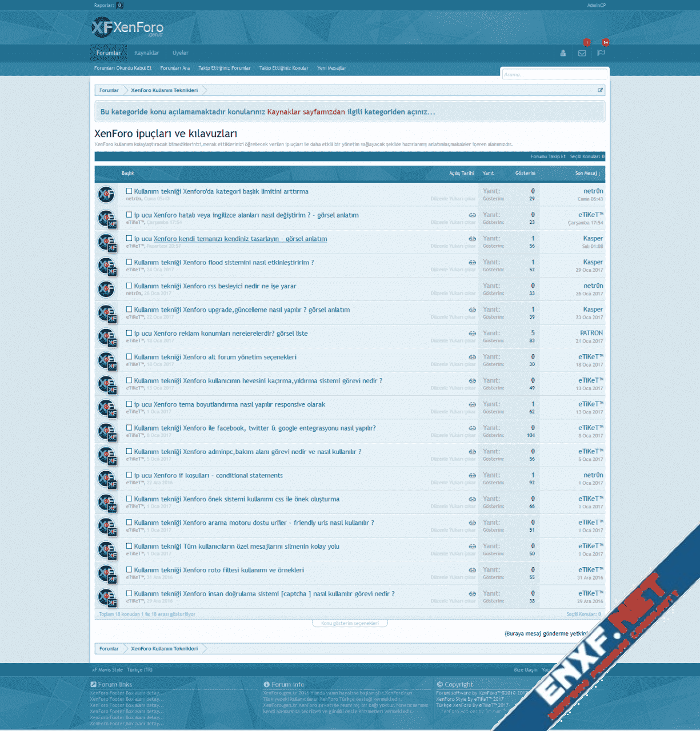Click watched glasses icon on 'if koşulları' thread
The height and width of the screenshot is (731, 700).
coord(472,476)
